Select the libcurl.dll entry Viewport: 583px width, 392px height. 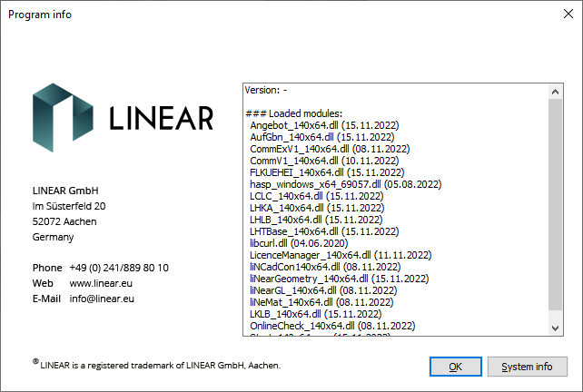(299, 243)
